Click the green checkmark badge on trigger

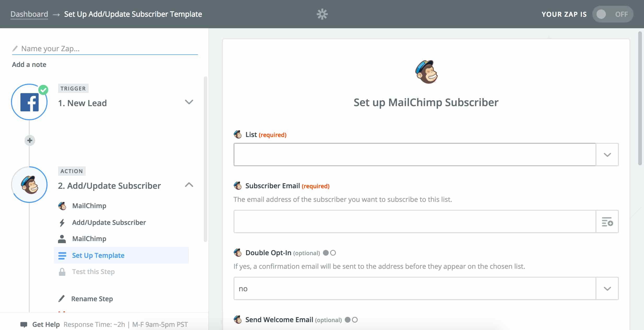43,90
